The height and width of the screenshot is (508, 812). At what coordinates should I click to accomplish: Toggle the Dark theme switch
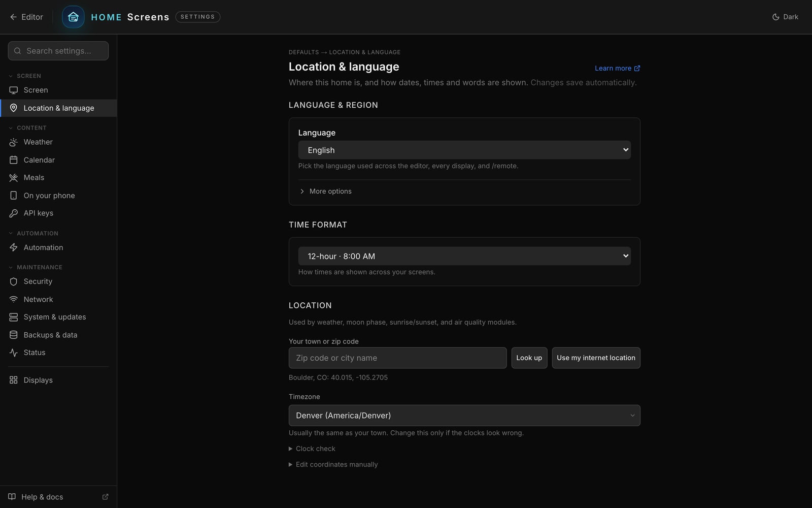(x=785, y=17)
